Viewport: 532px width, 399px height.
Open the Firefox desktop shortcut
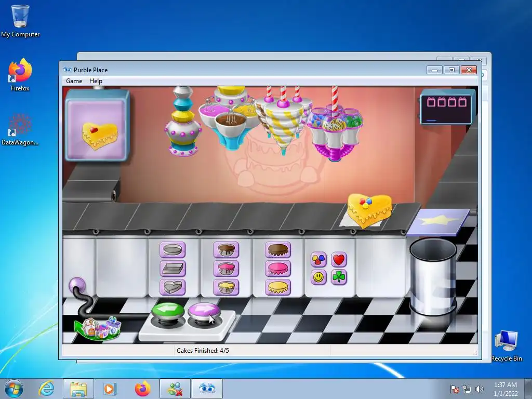20,75
